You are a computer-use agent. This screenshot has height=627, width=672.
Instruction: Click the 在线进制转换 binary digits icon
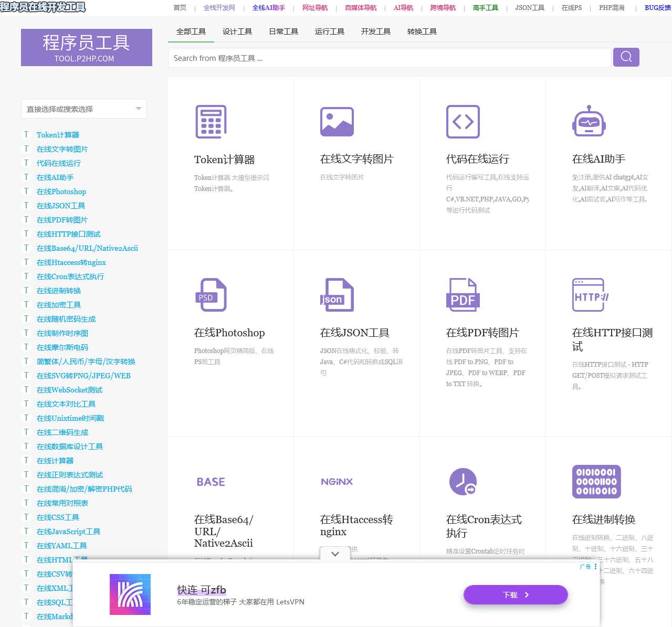point(596,482)
